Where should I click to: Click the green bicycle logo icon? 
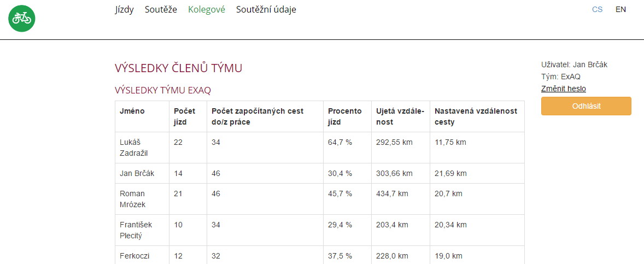(22, 18)
